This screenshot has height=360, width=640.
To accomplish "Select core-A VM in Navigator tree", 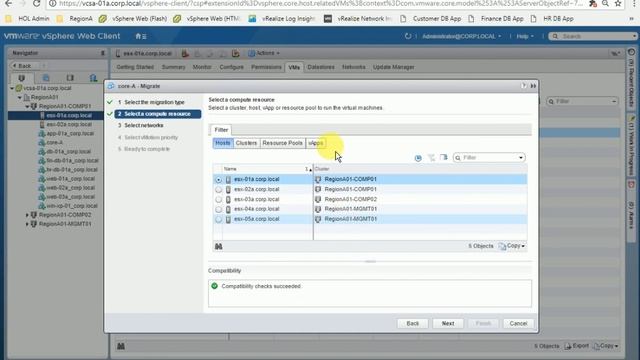I will click(x=55, y=143).
